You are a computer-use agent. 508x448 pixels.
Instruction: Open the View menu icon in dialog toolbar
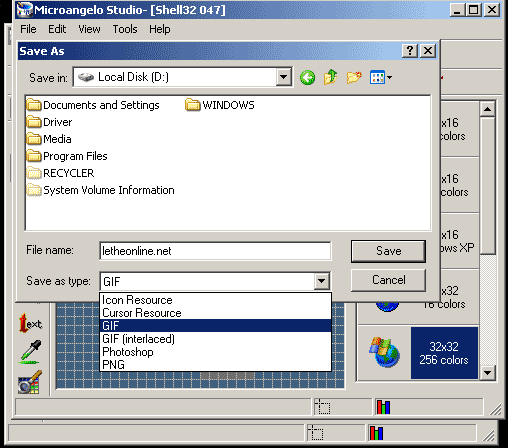point(380,77)
